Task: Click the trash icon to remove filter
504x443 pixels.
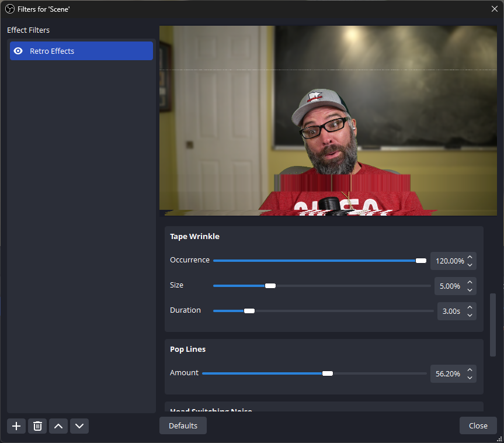Action: 37,426
